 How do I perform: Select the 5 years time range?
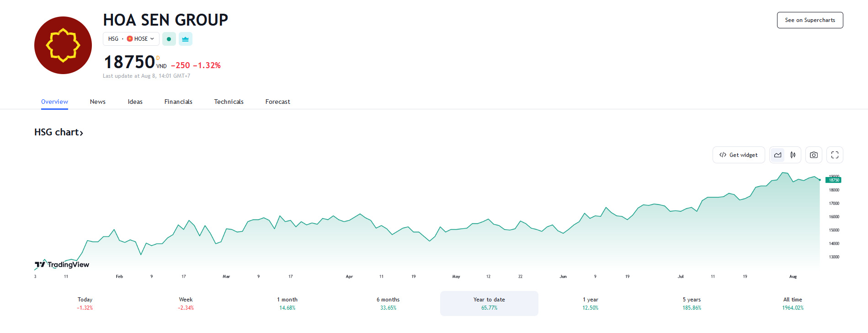pyautogui.click(x=692, y=303)
